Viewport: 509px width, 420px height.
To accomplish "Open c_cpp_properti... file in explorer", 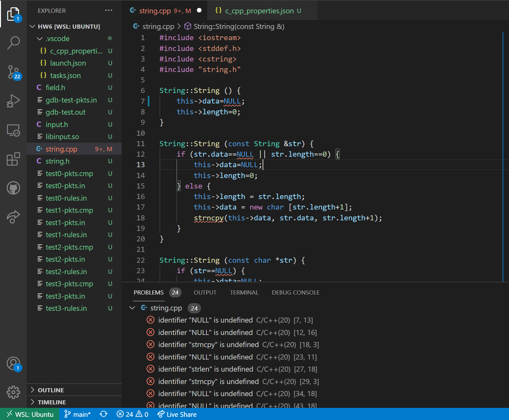I will pos(74,51).
